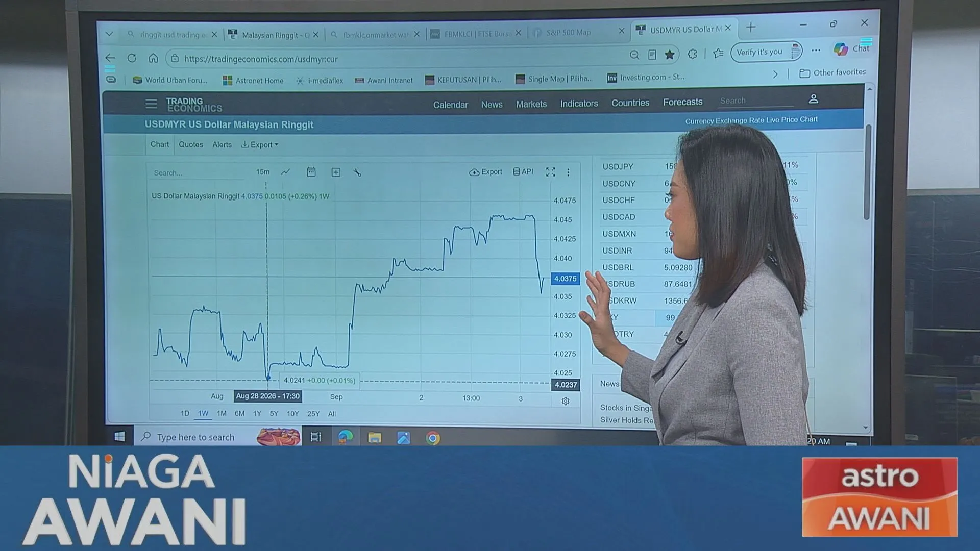Open the favorites list star icon
The image size is (980, 551).
tap(718, 53)
